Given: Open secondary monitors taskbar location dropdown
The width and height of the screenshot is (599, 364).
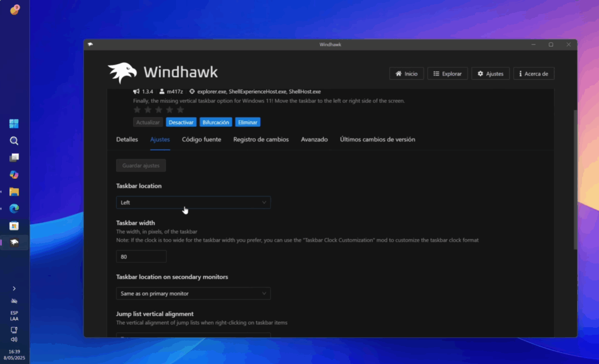Looking at the screenshot, I should click(x=193, y=293).
